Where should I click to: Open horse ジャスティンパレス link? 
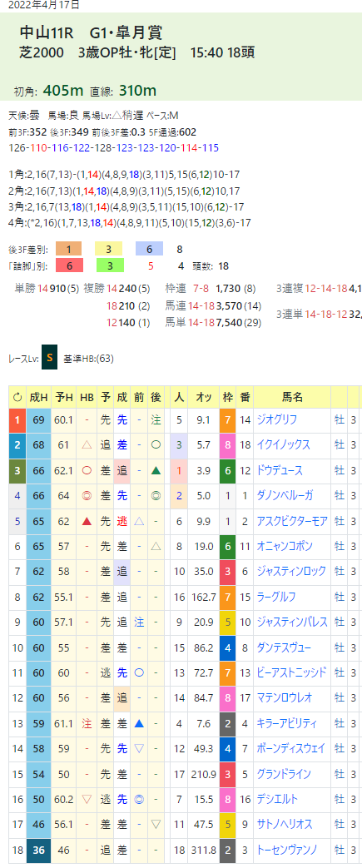click(292, 622)
